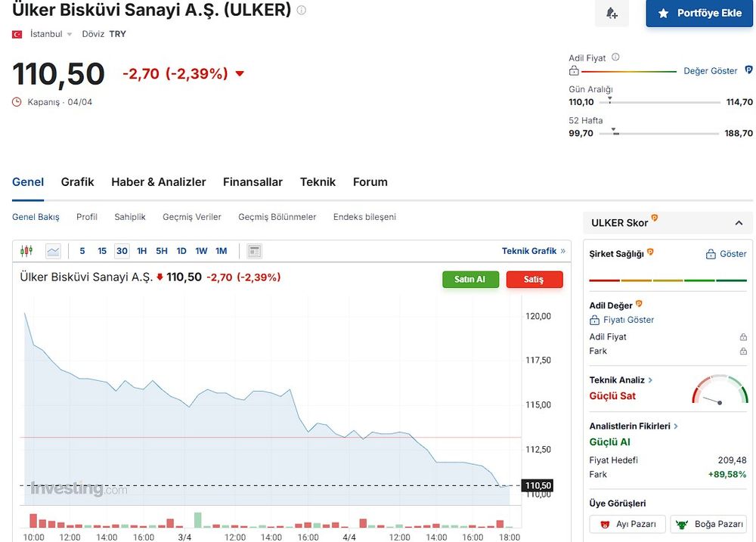Click the info icon next to Adil Fiyat
The width and height of the screenshot is (756, 542).
coord(615,57)
